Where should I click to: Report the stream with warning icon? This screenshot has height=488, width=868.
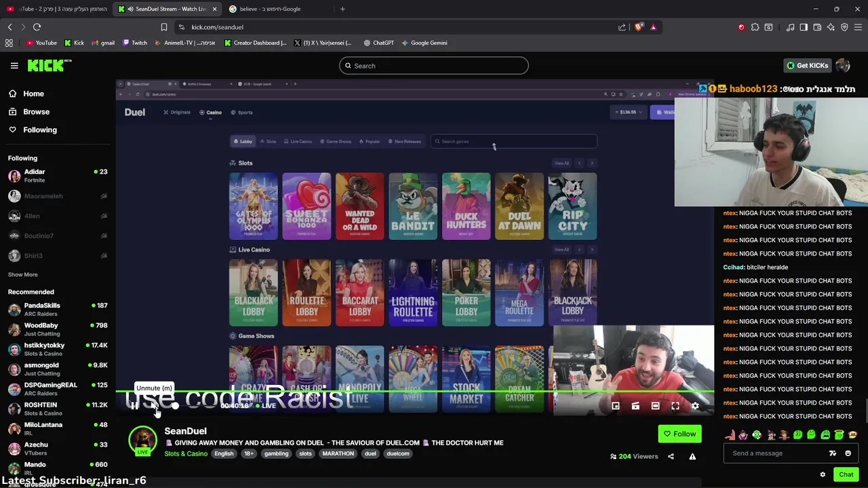[x=692, y=456]
